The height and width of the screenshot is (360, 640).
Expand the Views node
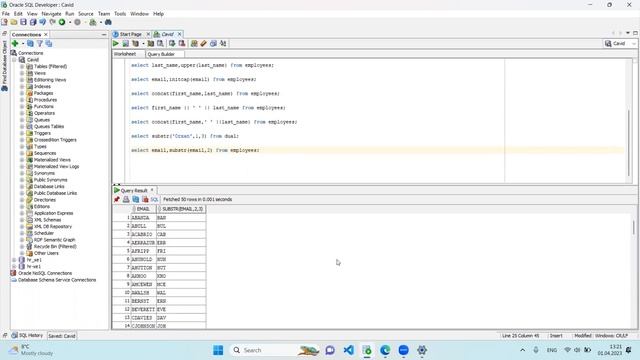(x=22, y=73)
